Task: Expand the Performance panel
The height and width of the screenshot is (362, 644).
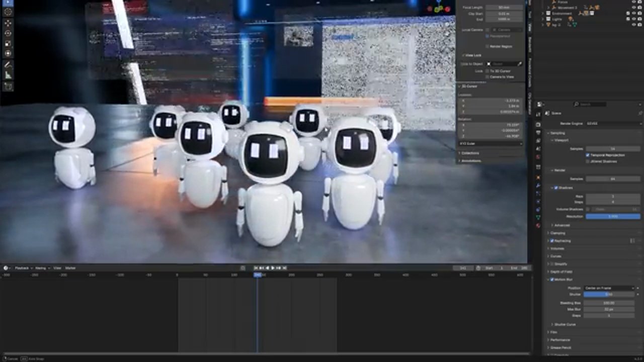Action: click(x=559, y=340)
